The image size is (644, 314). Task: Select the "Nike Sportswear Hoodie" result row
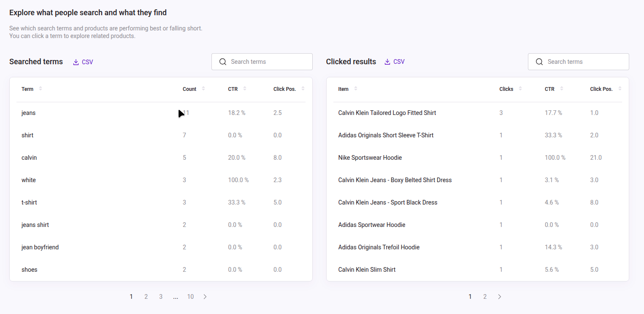(x=370, y=157)
